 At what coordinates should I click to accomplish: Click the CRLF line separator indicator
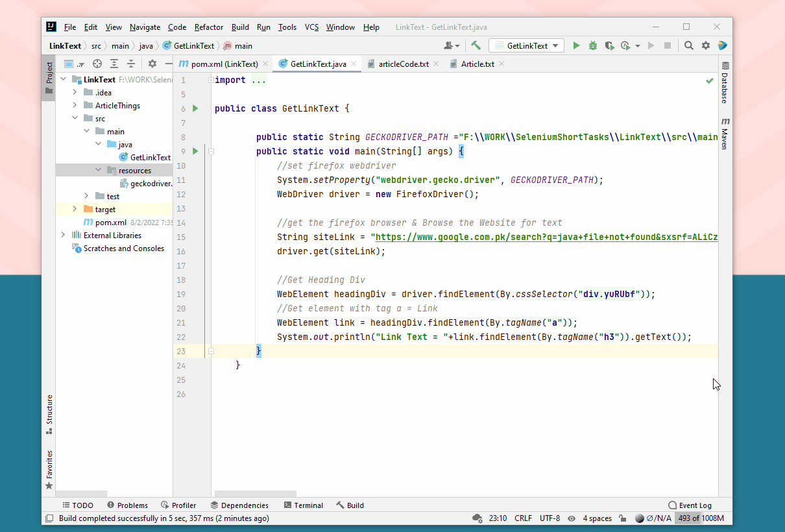[523, 518]
